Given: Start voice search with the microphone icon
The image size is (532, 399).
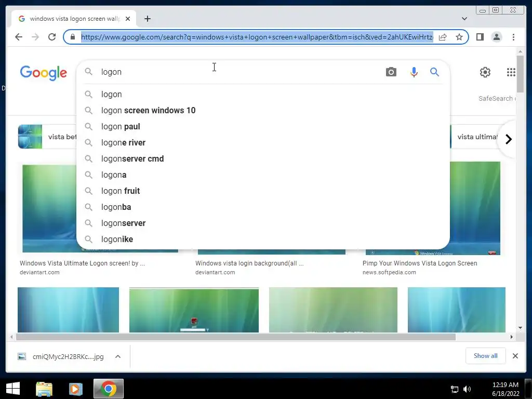Looking at the screenshot, I should (414, 72).
